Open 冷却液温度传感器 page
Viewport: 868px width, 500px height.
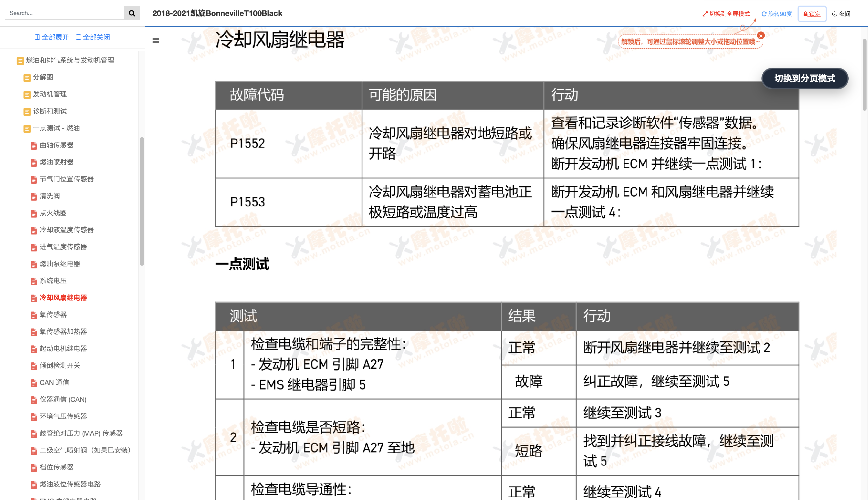[x=62, y=230]
